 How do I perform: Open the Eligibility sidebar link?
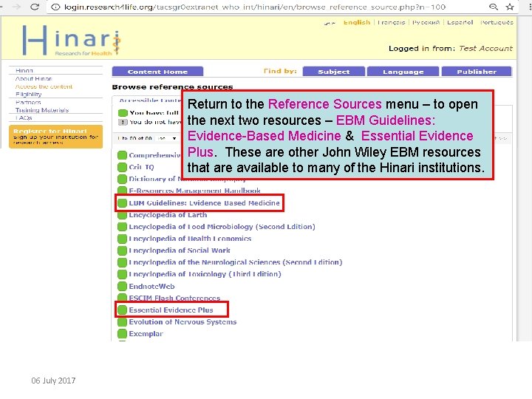tap(29, 95)
